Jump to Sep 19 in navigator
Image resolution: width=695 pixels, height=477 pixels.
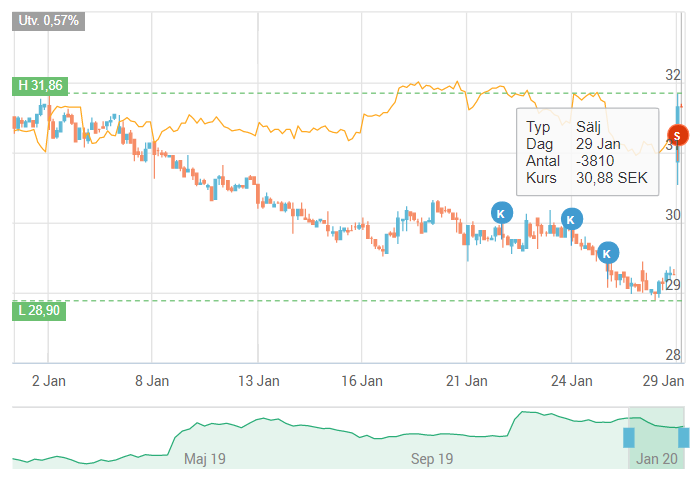432,459
